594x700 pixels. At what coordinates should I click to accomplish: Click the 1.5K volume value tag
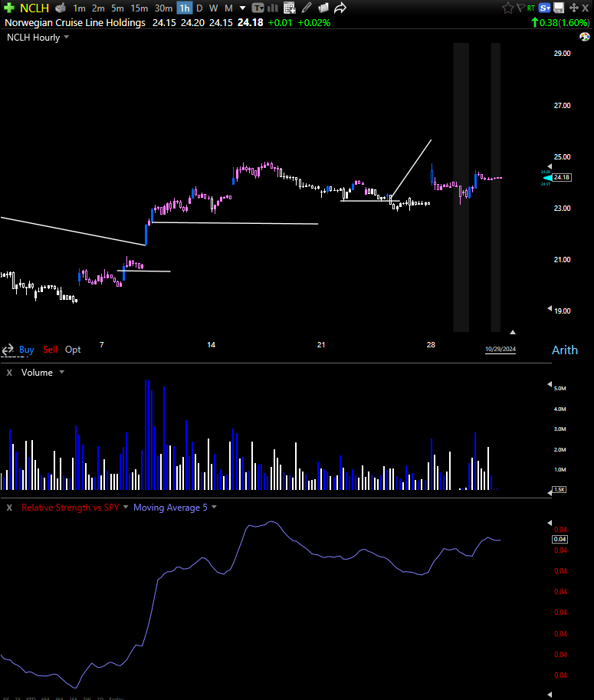click(x=560, y=490)
